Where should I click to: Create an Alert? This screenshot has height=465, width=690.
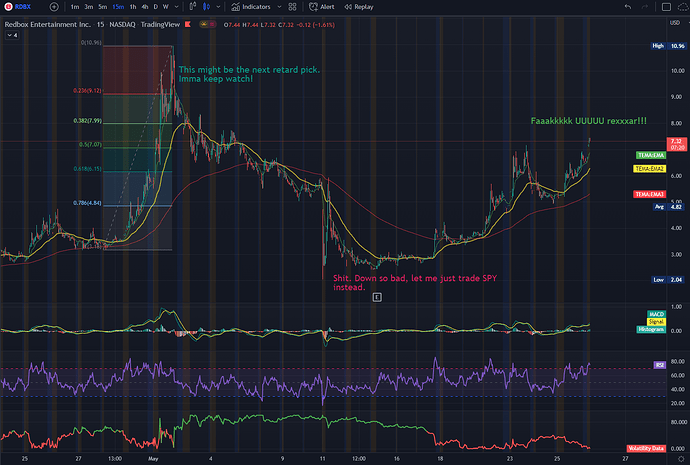click(322, 7)
